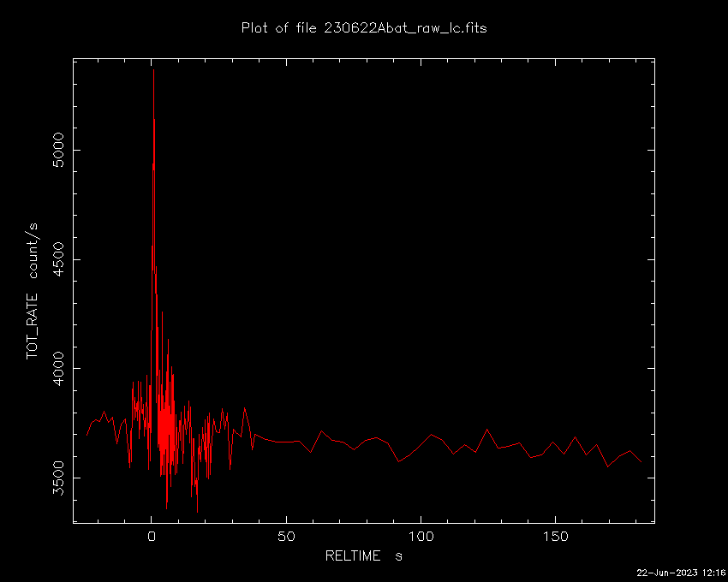Click the x-axis tick label 0
728x582 pixels.
152,537
